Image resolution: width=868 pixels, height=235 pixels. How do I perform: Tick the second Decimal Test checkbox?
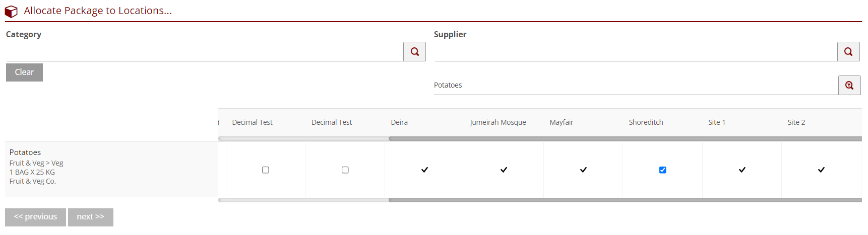345,170
